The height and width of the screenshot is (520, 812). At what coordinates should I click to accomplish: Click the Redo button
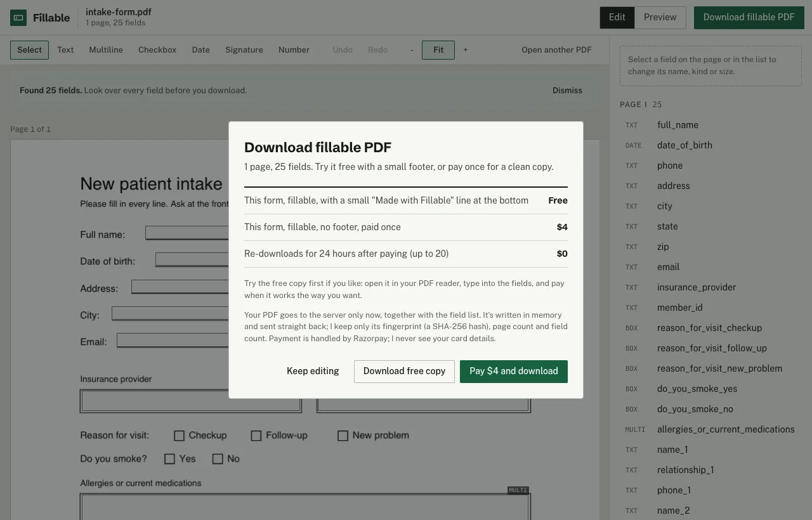coord(378,50)
